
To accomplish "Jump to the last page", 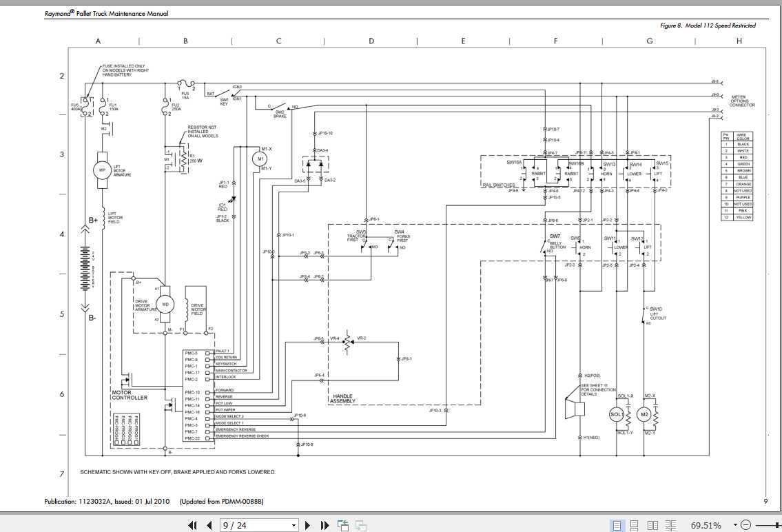I will (x=325, y=525).
